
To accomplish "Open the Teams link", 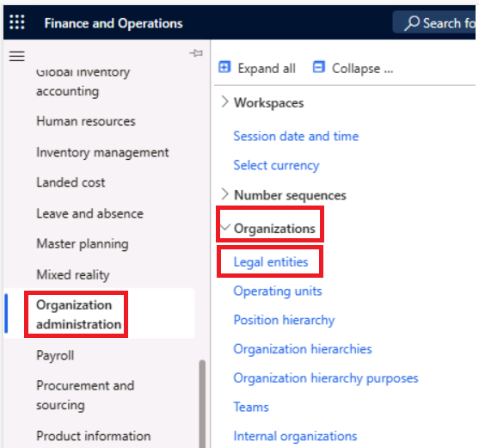I will pyautogui.click(x=251, y=407).
